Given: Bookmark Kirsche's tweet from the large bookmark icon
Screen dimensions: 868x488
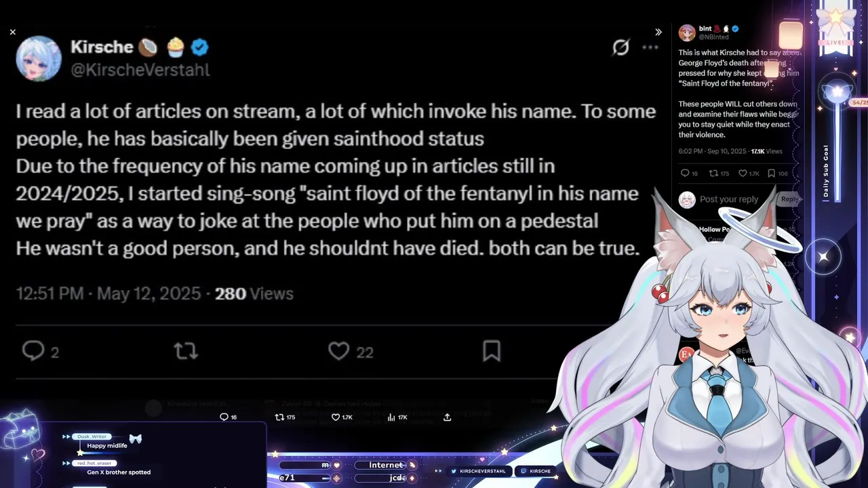Looking at the screenshot, I should pyautogui.click(x=492, y=351).
